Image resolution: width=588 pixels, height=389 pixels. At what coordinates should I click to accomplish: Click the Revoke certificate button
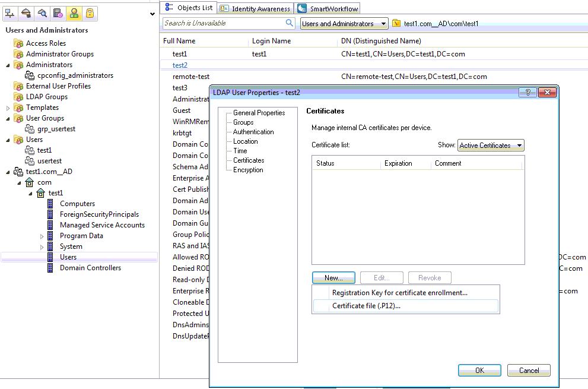[430, 278]
